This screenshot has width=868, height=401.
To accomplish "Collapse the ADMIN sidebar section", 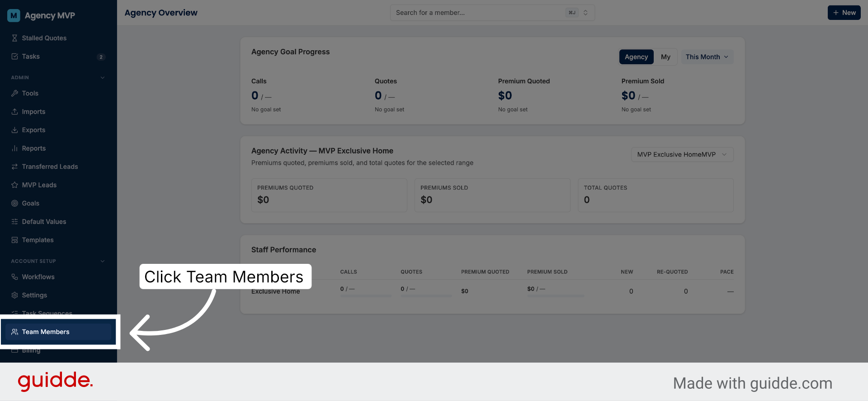I will pyautogui.click(x=103, y=78).
